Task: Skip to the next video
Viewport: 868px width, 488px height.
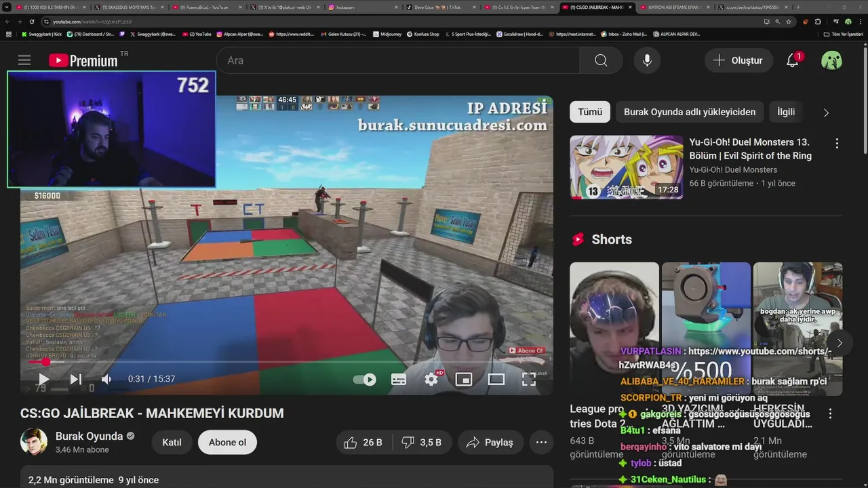Action: pyautogui.click(x=76, y=379)
